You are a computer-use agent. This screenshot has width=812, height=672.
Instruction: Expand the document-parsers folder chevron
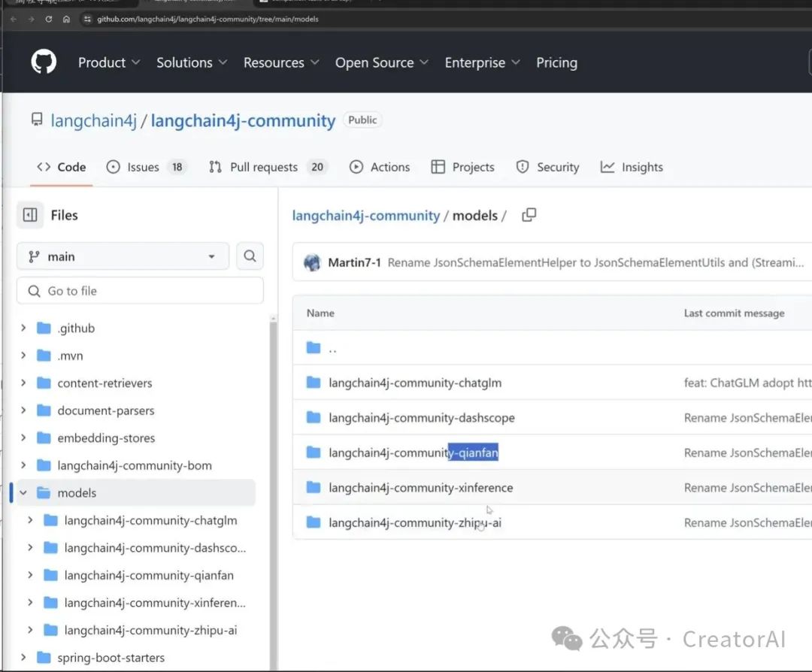23,410
